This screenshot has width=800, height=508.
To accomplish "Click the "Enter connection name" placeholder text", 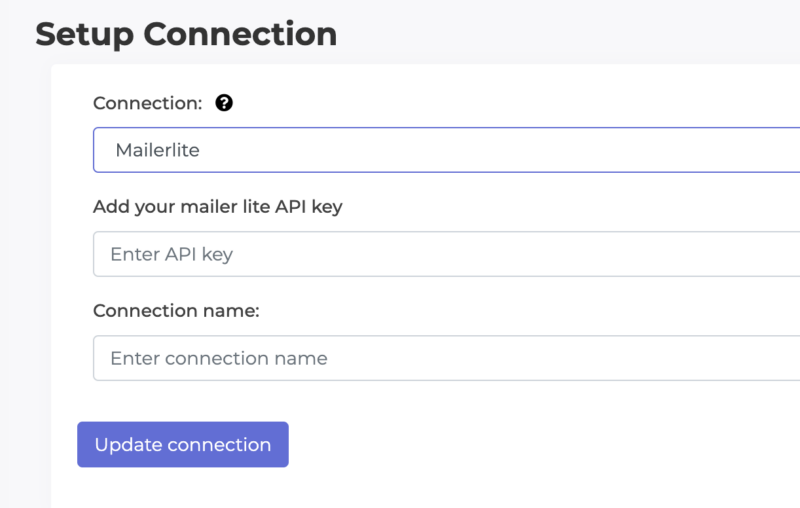I will [219, 358].
